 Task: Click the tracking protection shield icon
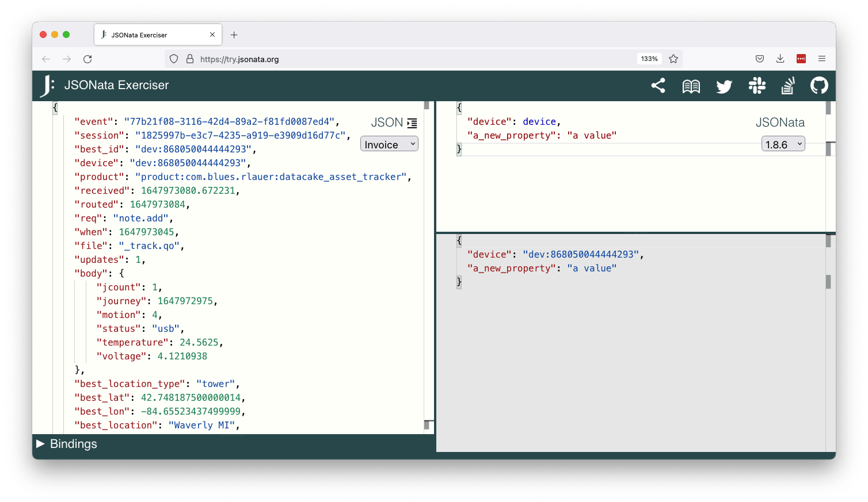[x=174, y=59]
